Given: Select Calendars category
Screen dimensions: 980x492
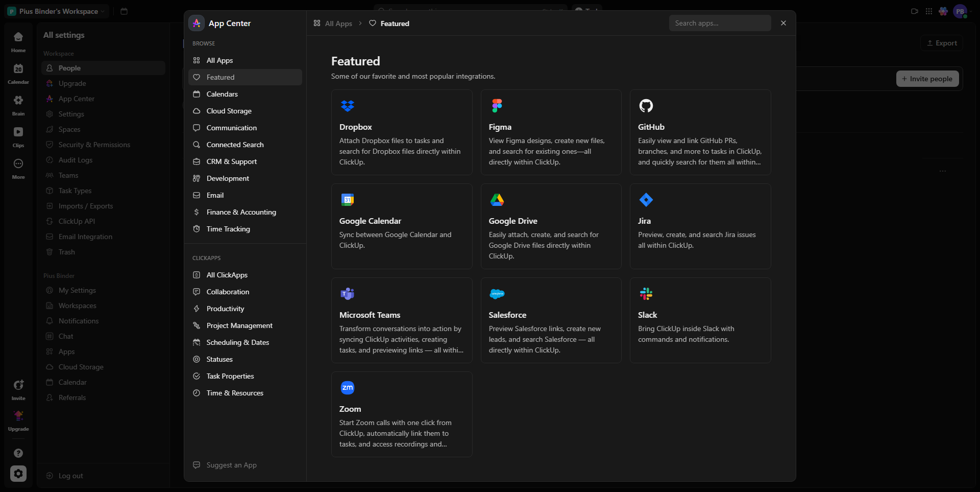Looking at the screenshot, I should (245, 94).
